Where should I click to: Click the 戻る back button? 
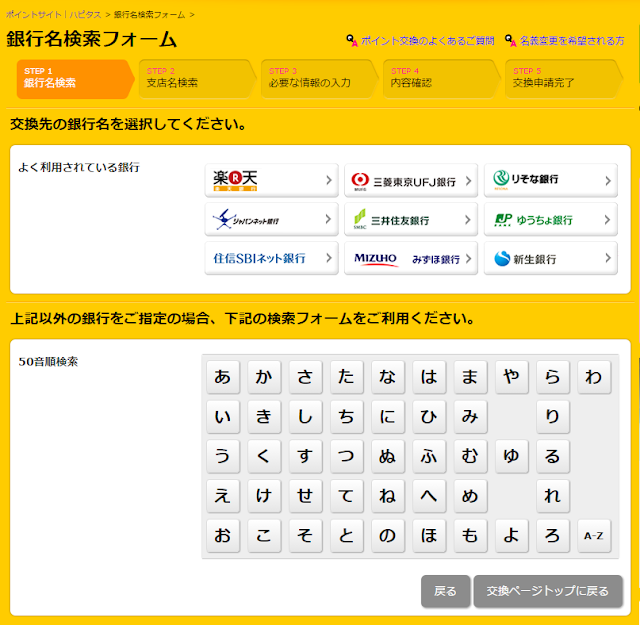[446, 591]
